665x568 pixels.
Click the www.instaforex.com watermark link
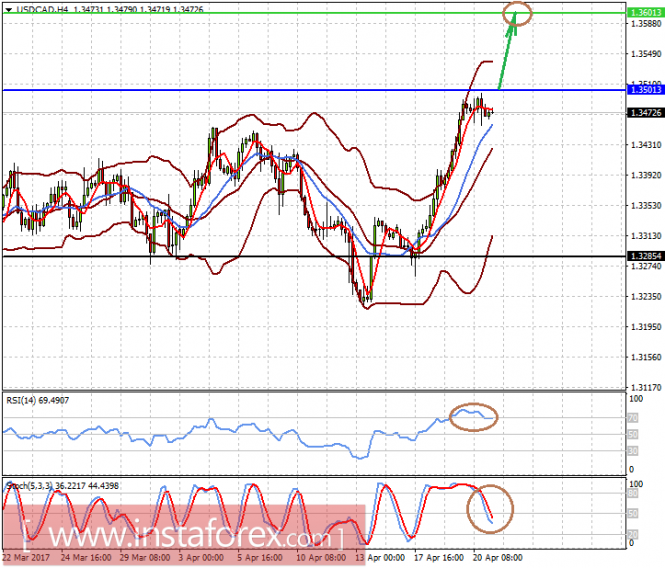(183, 535)
